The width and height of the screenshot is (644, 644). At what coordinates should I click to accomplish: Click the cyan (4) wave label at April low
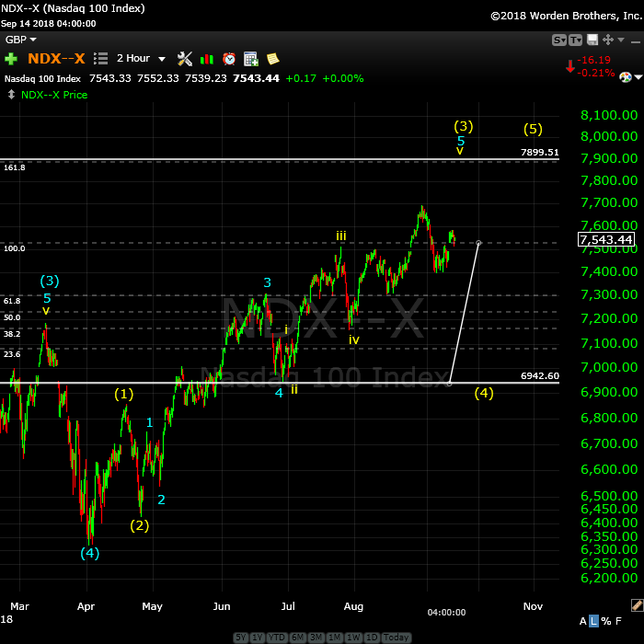point(90,553)
